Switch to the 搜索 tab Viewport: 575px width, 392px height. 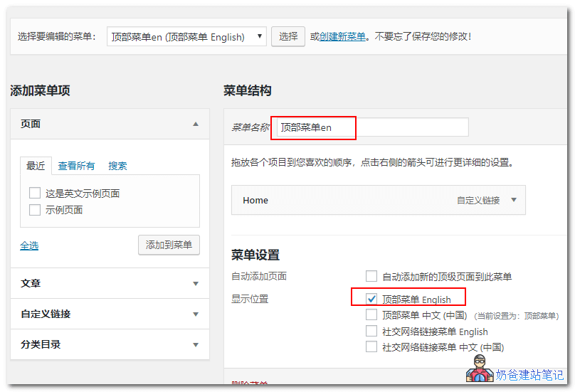pos(117,166)
